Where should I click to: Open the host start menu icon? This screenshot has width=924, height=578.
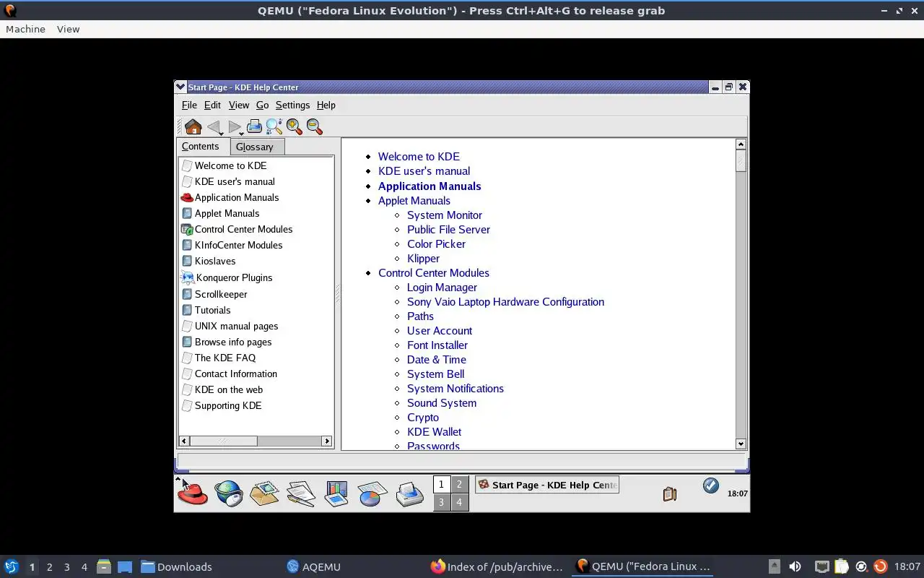(x=12, y=566)
